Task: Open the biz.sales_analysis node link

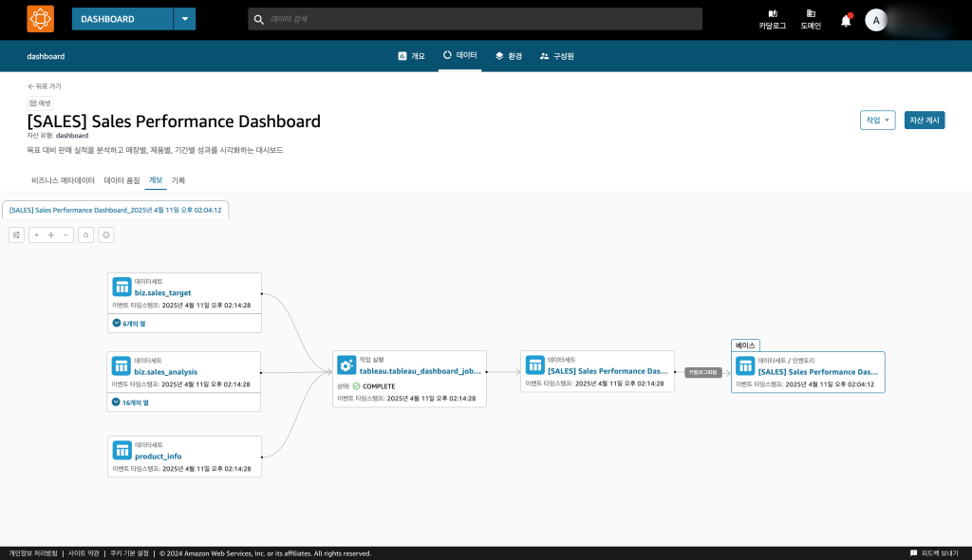Action: 165,372
